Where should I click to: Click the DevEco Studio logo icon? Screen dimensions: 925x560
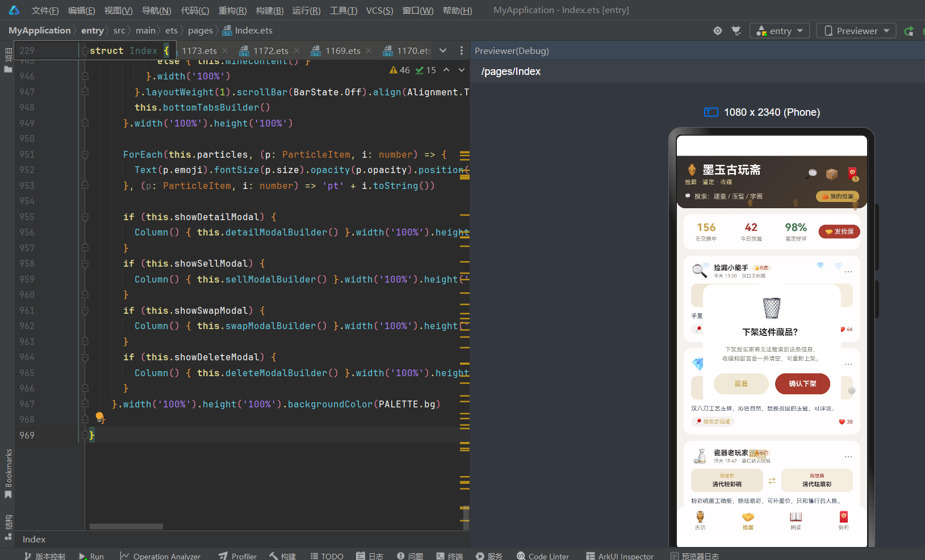coord(14,10)
